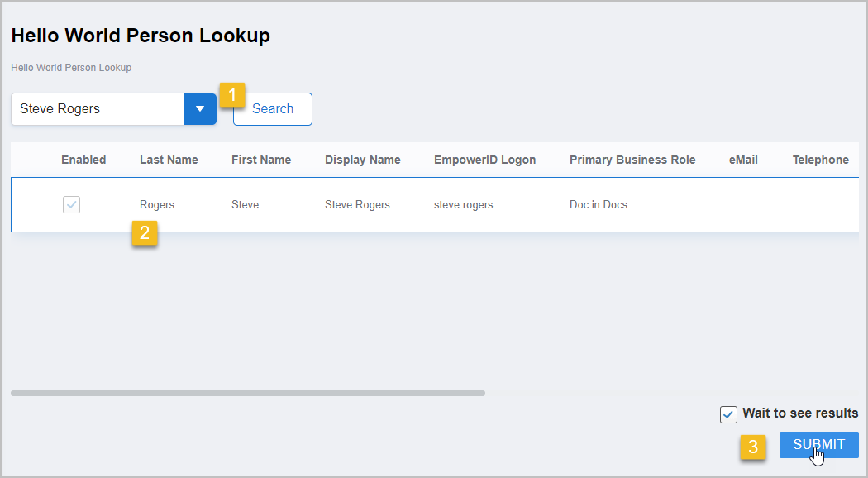Click the eMail column header

pos(743,160)
